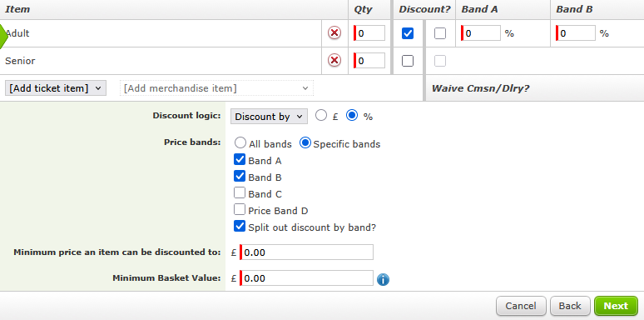
Task: Click the Discount logic label
Action: 186,116
